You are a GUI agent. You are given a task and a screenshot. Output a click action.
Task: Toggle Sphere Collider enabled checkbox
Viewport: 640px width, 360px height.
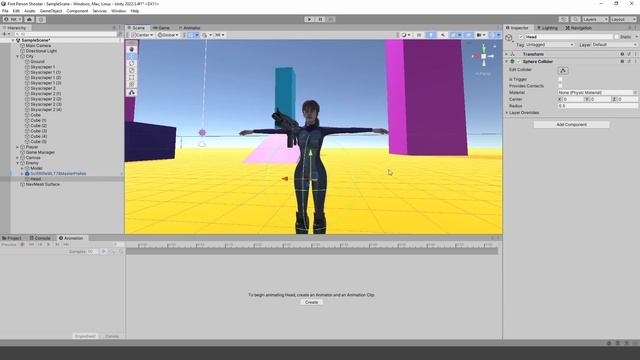point(519,62)
